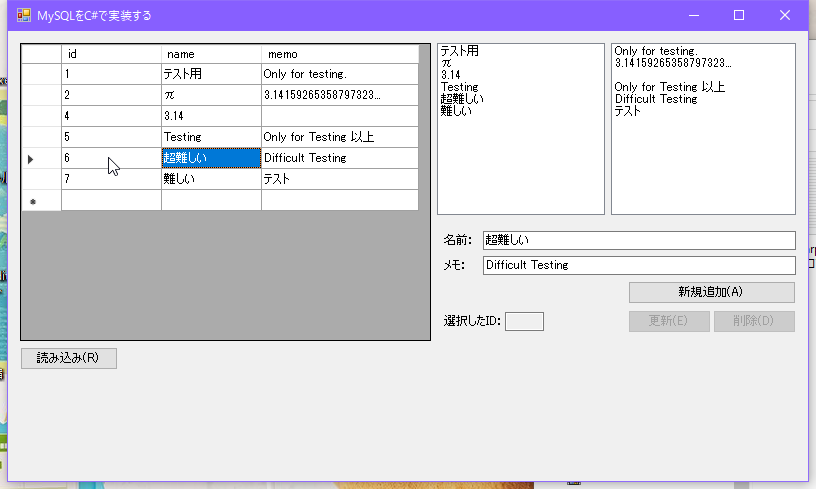Click the app icon in title bar
Screen dimensions: 816x489
(x=24, y=15)
